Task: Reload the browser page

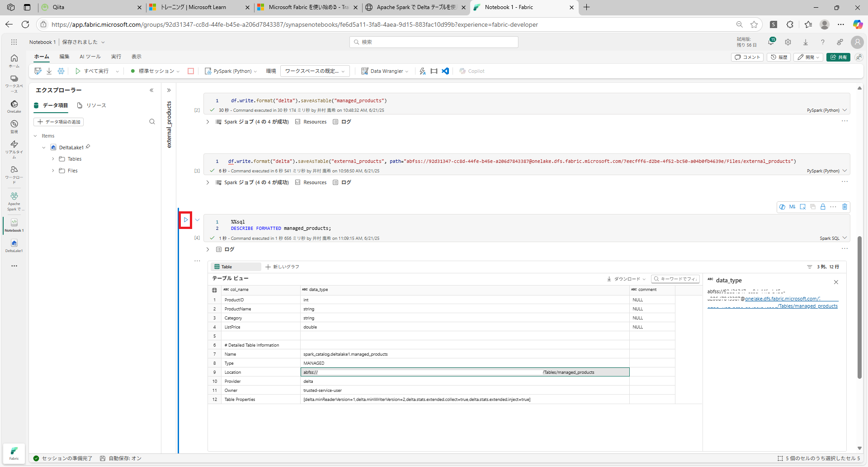Action: pyautogui.click(x=25, y=24)
